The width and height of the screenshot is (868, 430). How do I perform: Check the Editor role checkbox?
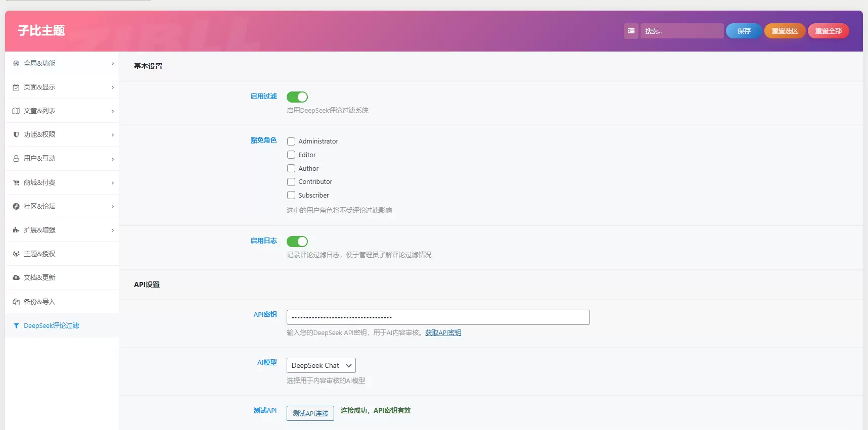291,155
